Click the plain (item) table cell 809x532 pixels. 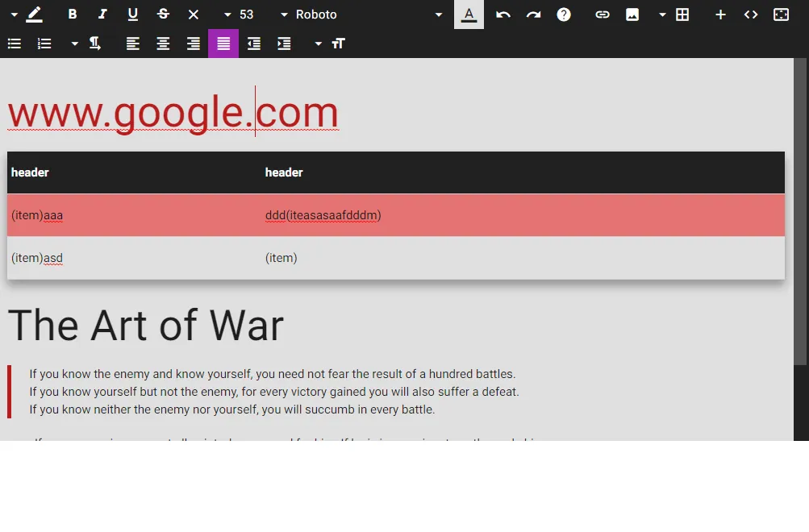click(523, 258)
